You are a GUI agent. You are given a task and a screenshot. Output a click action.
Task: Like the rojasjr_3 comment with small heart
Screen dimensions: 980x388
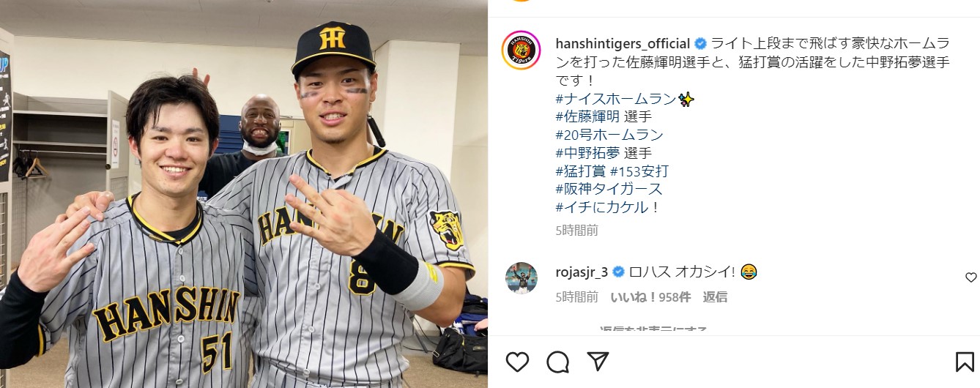[x=971, y=277]
